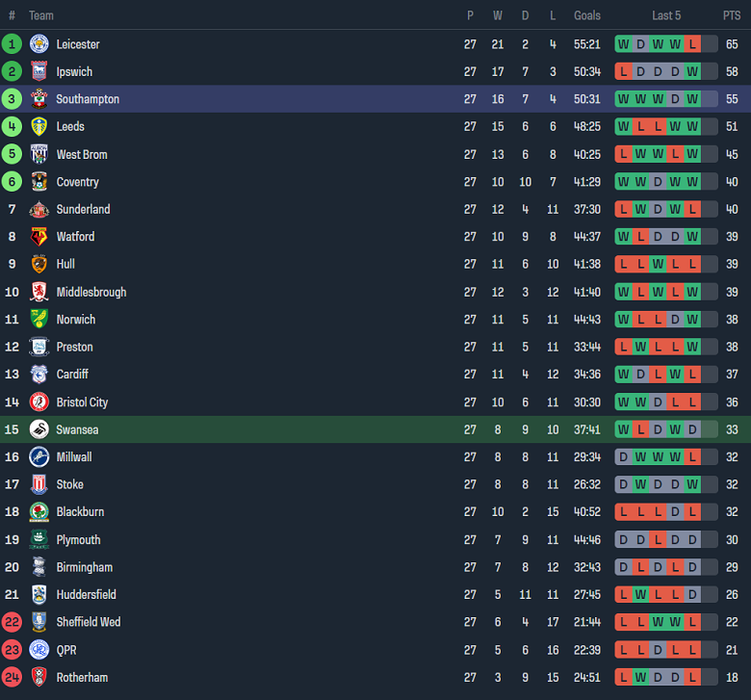Click the Stoke club crest icon
This screenshot has width=751, height=700.
click(39, 484)
